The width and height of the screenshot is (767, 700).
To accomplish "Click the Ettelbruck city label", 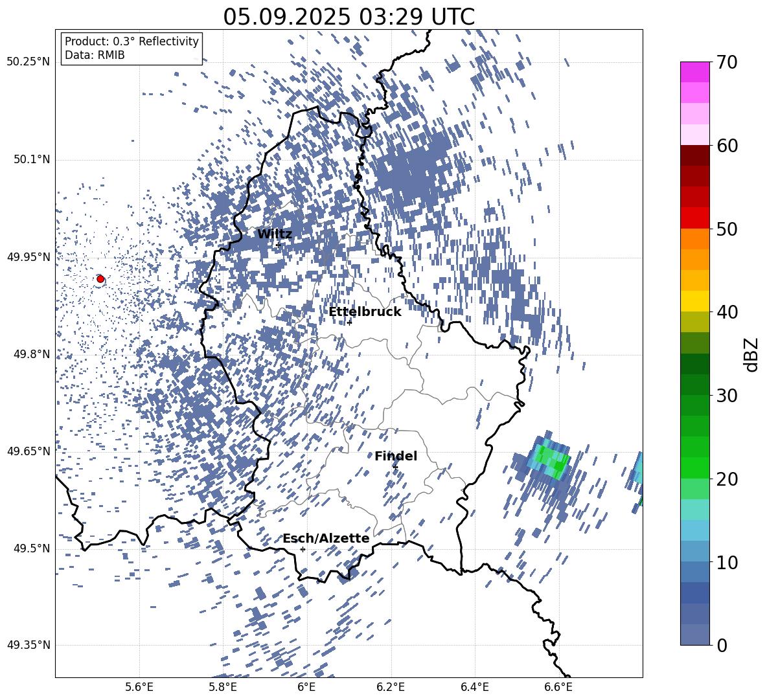I will [x=365, y=312].
